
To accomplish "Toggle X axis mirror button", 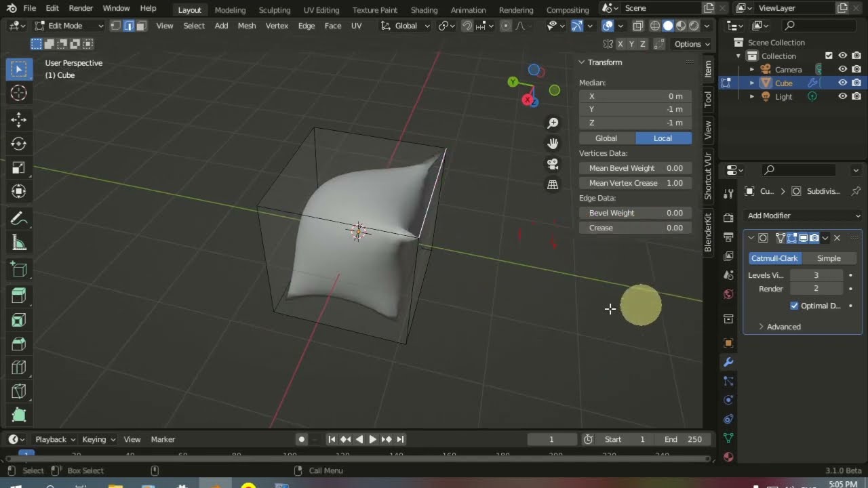I will point(620,44).
